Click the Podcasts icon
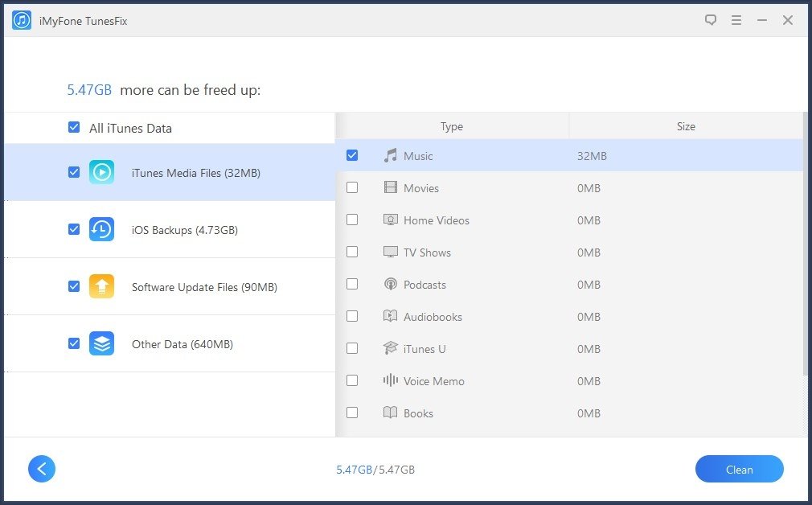 [391, 284]
